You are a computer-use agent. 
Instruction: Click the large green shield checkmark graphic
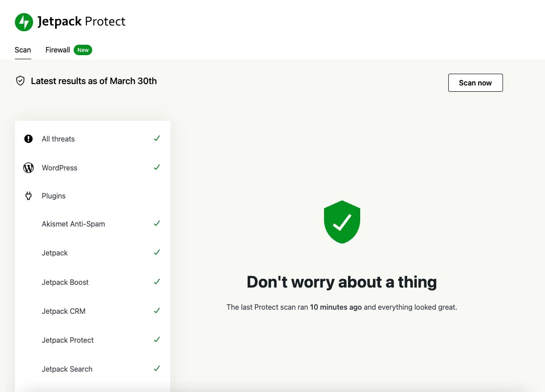click(342, 221)
